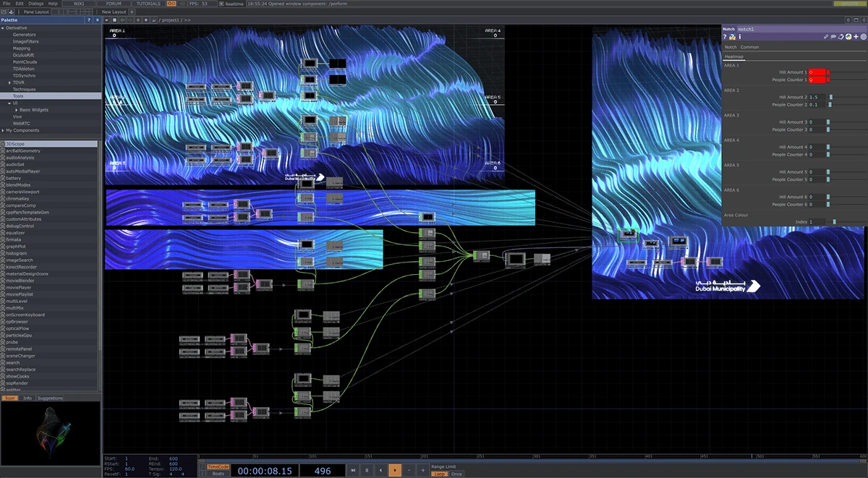Enable Loop range limit mode
Viewport: 868px width, 478px height.
pos(440,474)
